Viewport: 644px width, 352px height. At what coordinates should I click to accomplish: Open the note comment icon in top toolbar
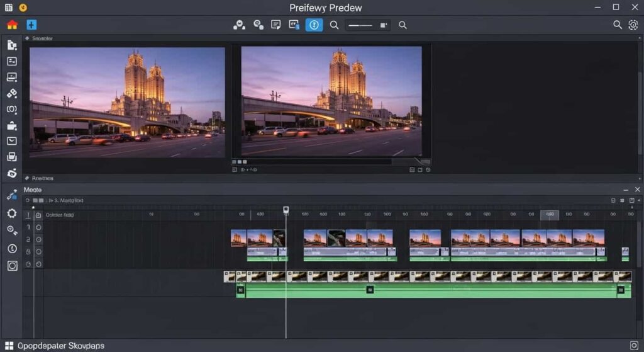[276, 25]
